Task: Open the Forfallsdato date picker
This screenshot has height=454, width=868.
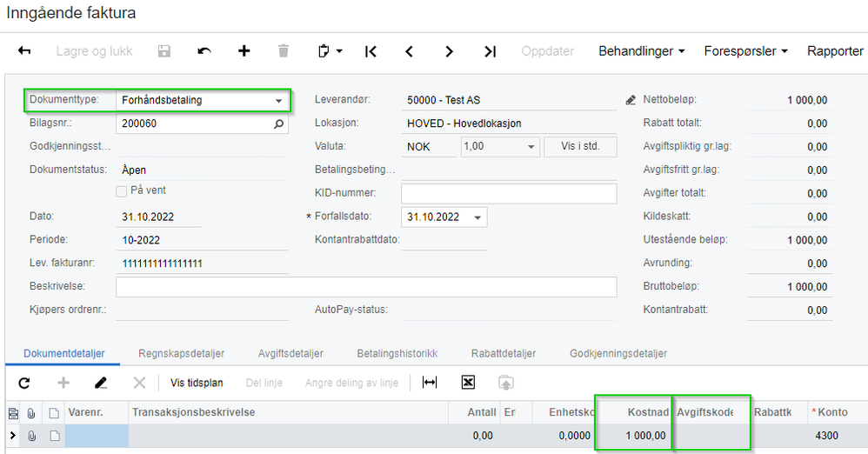Action: click(x=477, y=217)
